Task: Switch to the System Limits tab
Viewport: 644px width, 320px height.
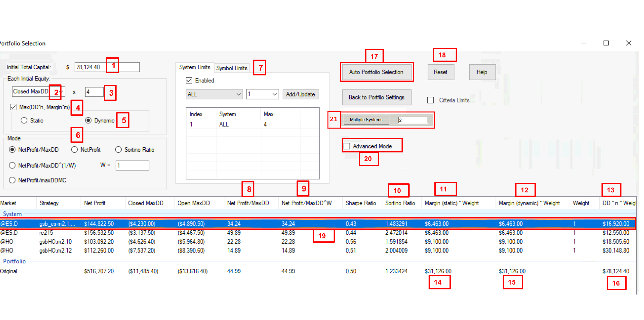Action: click(x=194, y=67)
